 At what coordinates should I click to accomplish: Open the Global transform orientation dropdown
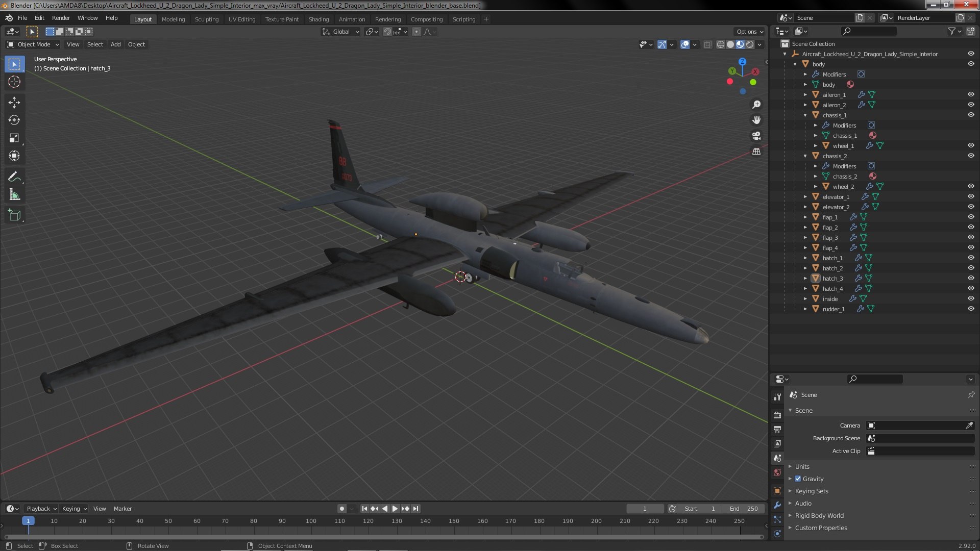click(340, 32)
